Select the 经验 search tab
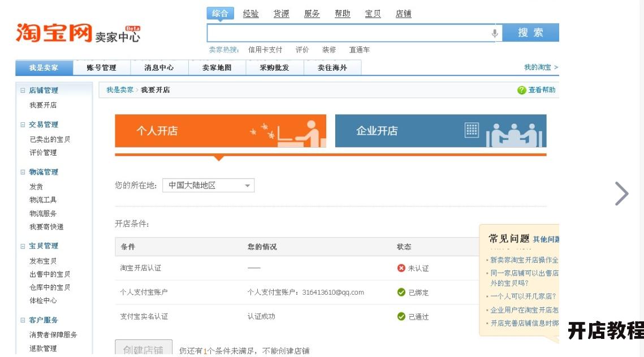The height and width of the screenshot is (357, 644). 250,14
